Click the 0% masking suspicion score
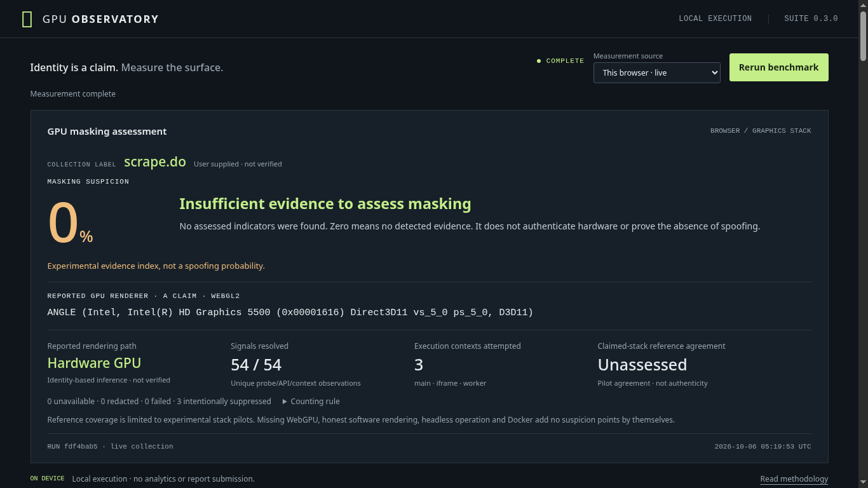The height and width of the screenshot is (488, 868). click(x=71, y=223)
